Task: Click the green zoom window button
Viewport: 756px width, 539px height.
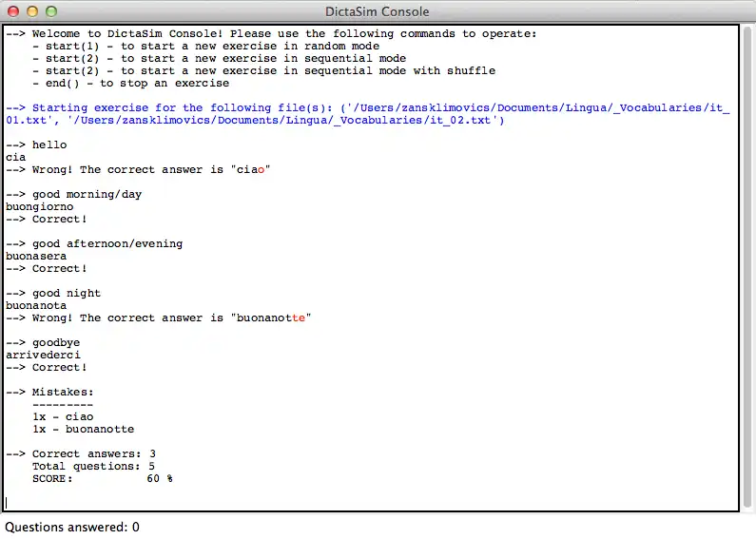Action: tap(51, 11)
